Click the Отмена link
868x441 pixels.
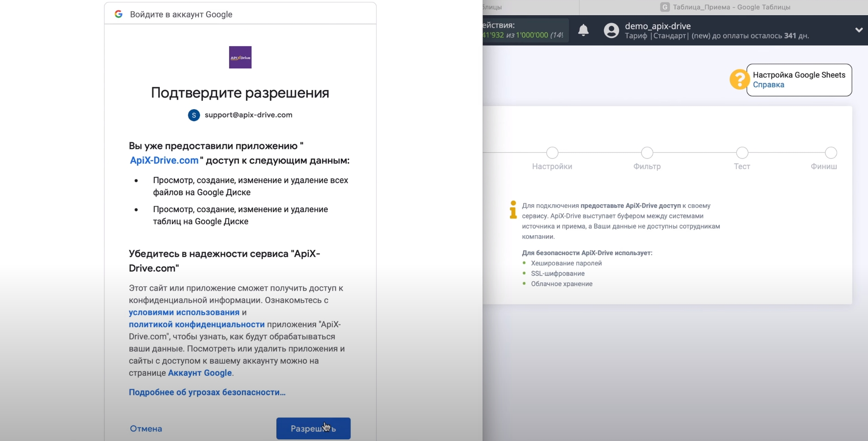point(146,429)
